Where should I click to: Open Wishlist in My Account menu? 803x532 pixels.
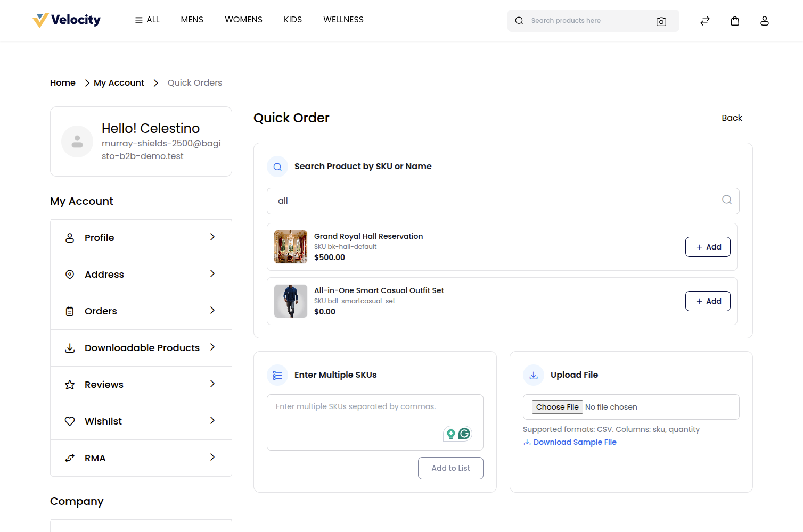coord(141,421)
